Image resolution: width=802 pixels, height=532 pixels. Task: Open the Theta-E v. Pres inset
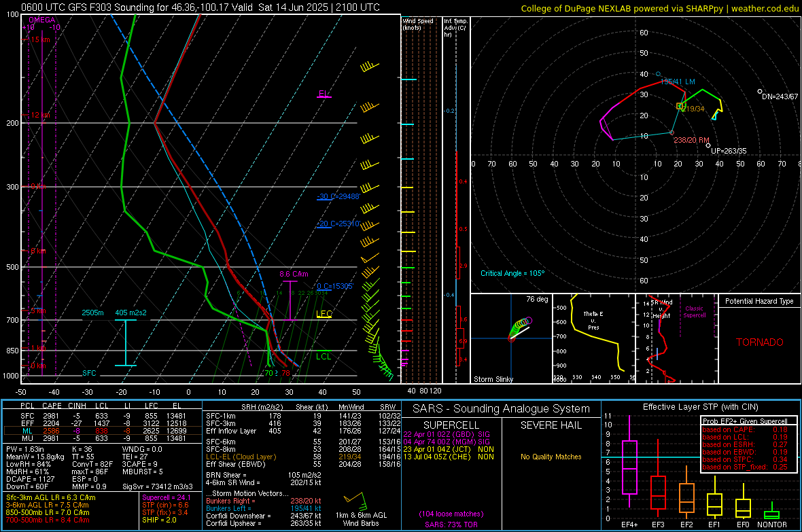pyautogui.click(x=593, y=338)
